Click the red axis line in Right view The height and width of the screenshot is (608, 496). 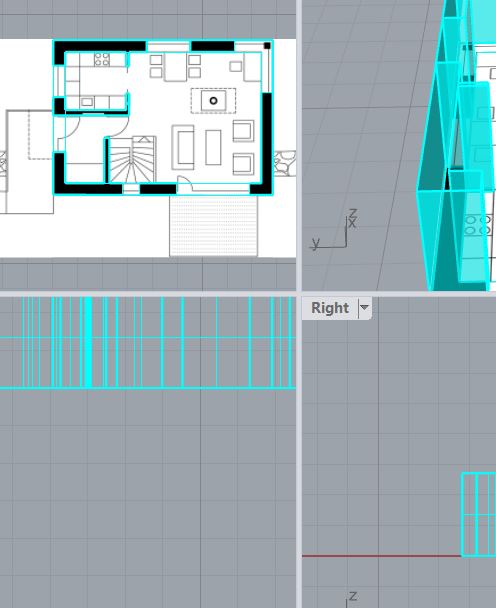tap(381, 556)
